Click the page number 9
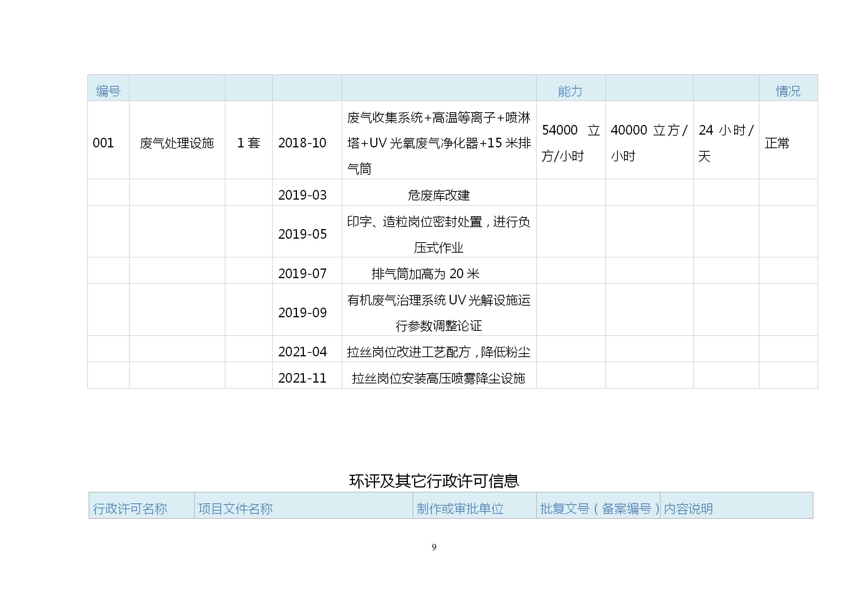This screenshot has height=614, width=868. pyautogui.click(x=434, y=547)
